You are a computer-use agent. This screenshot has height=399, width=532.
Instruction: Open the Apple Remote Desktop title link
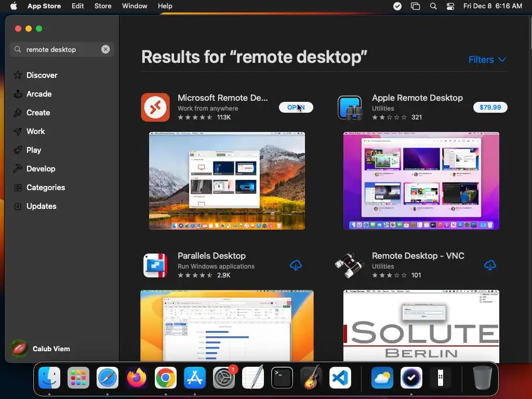(x=417, y=98)
